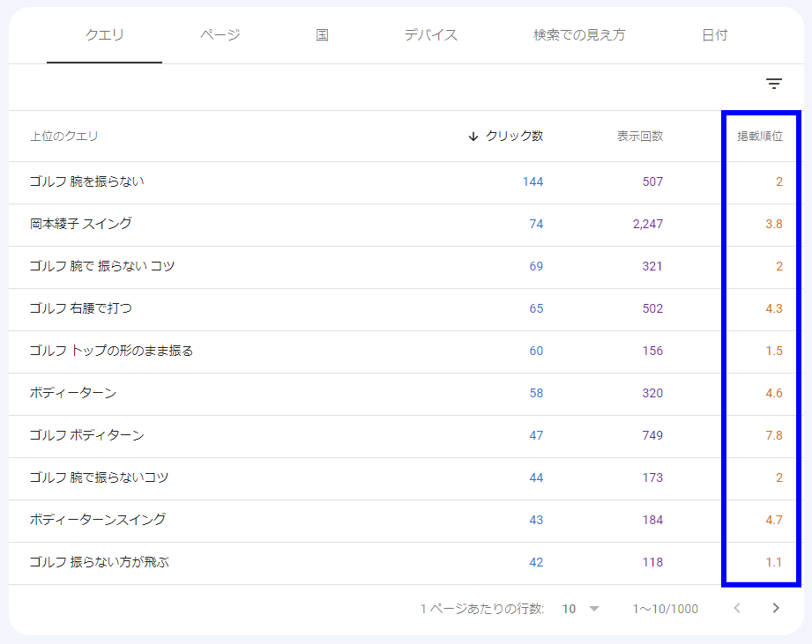Viewport: 812px width, 644px height.
Task: Click the 144 clicks value
Action: 533,181
